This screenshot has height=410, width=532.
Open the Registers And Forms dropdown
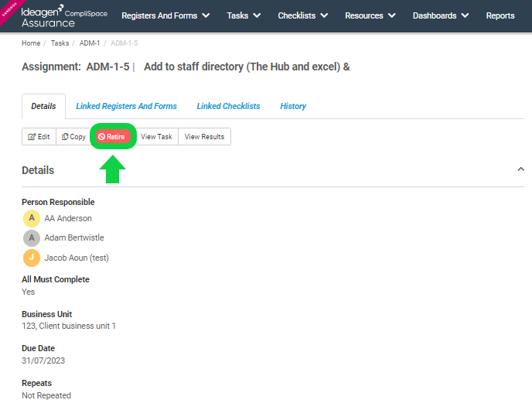[x=165, y=15]
